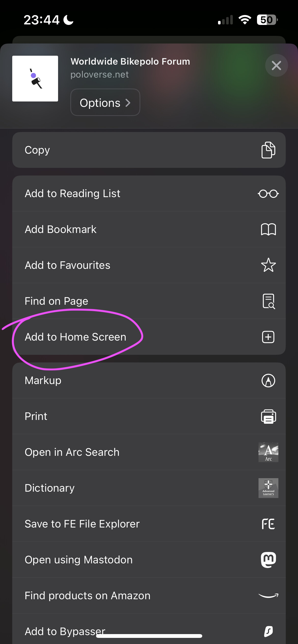Tap the Find on Page magnifier icon
Screen dimensions: 298x644
268,301
